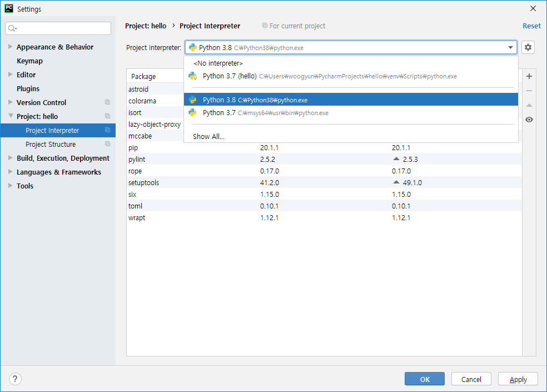Screen dimensions: 547x392
Task: Select the lazy-object-proxy package row
Action: click(155, 124)
